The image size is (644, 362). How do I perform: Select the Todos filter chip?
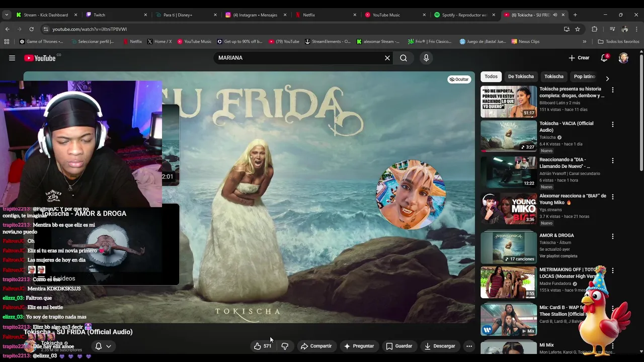point(491,76)
